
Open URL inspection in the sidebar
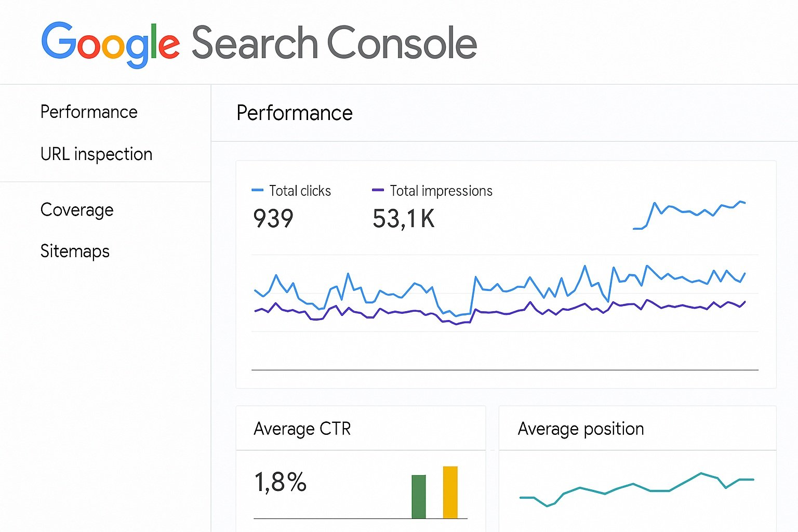point(96,154)
